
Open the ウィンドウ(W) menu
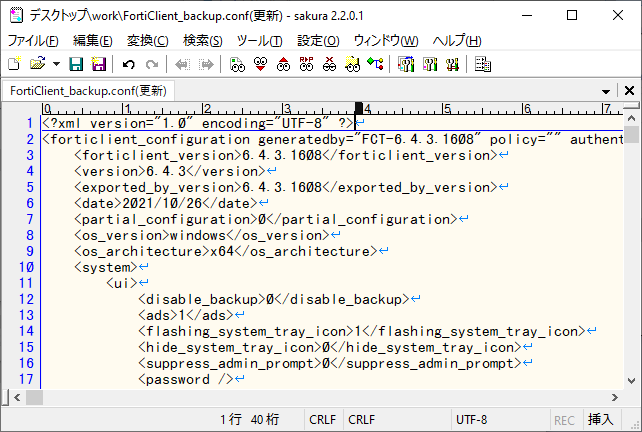386,41
